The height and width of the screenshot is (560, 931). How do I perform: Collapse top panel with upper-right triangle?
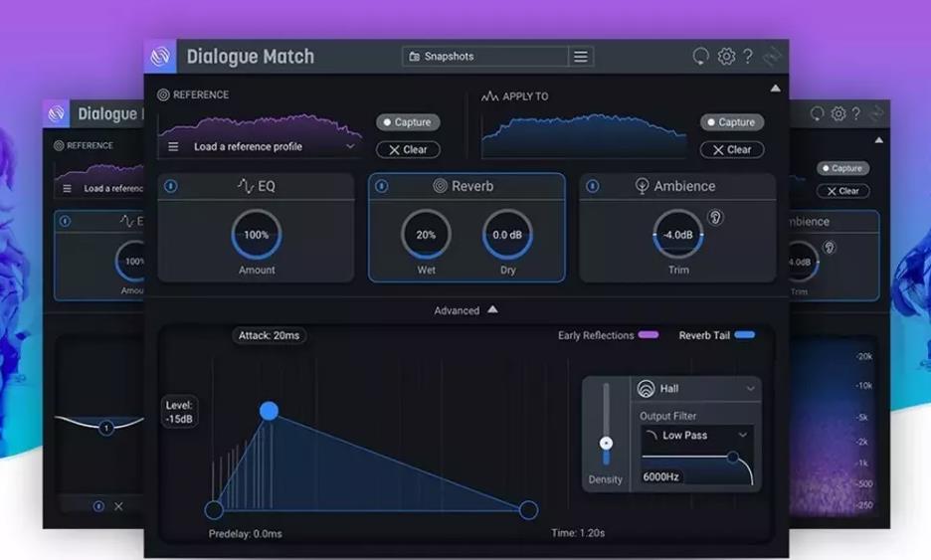click(x=776, y=89)
